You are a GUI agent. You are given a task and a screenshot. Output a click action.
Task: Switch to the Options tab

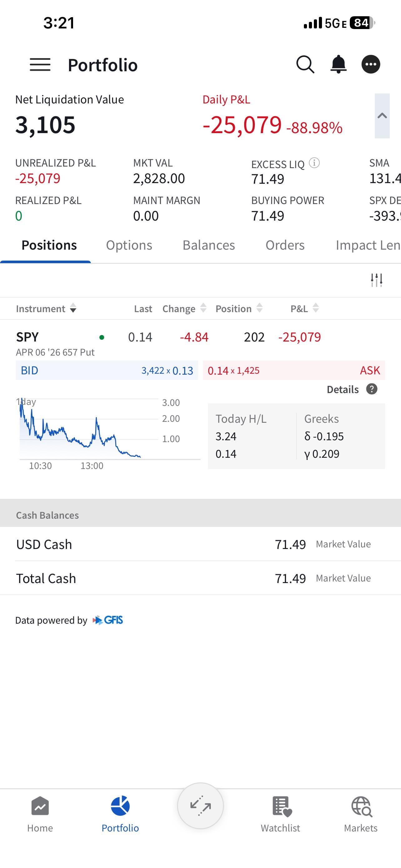pyautogui.click(x=129, y=245)
